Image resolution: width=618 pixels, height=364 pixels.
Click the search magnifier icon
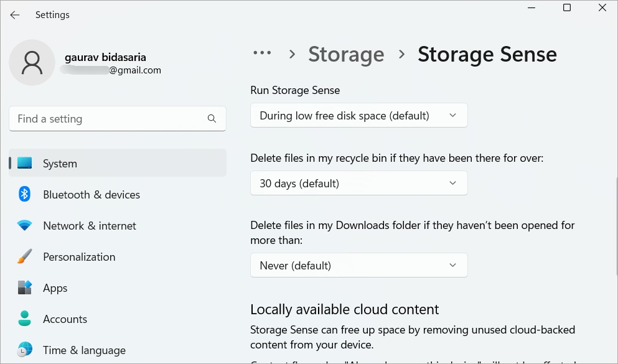coord(212,119)
